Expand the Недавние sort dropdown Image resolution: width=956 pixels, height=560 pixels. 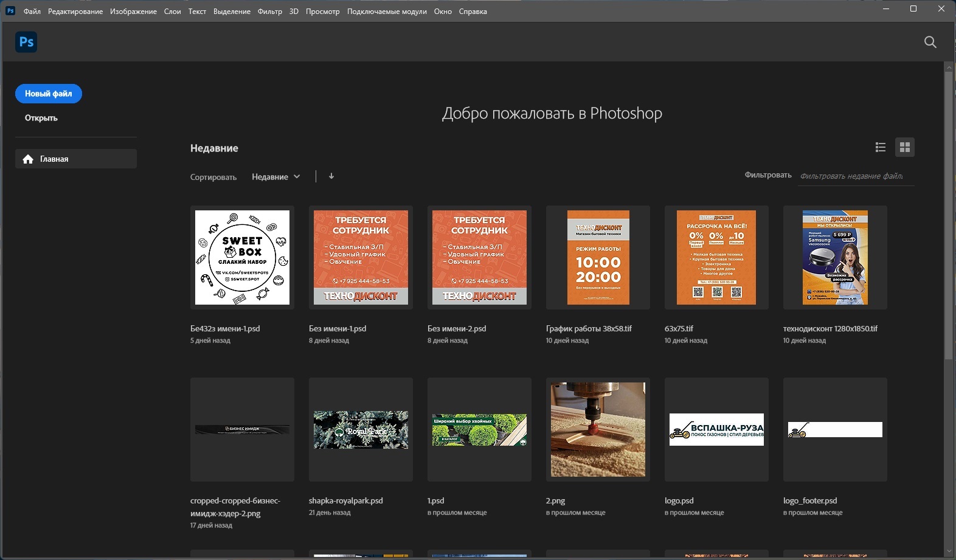[276, 177]
